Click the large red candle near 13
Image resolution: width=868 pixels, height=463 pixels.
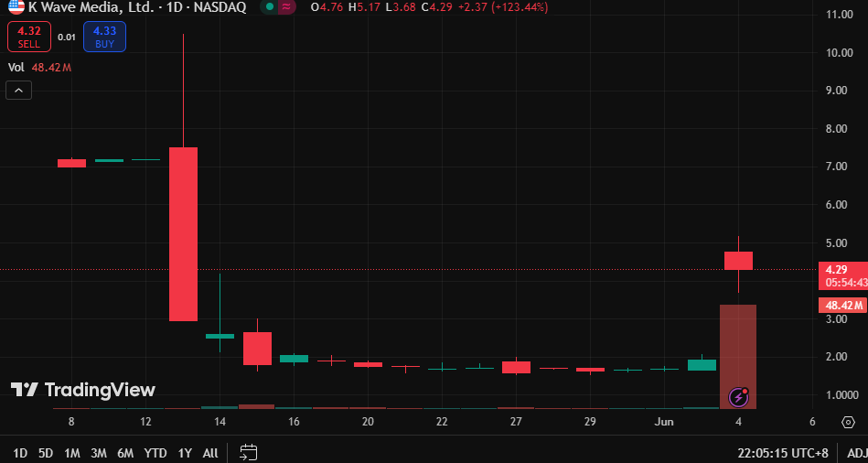tap(183, 233)
